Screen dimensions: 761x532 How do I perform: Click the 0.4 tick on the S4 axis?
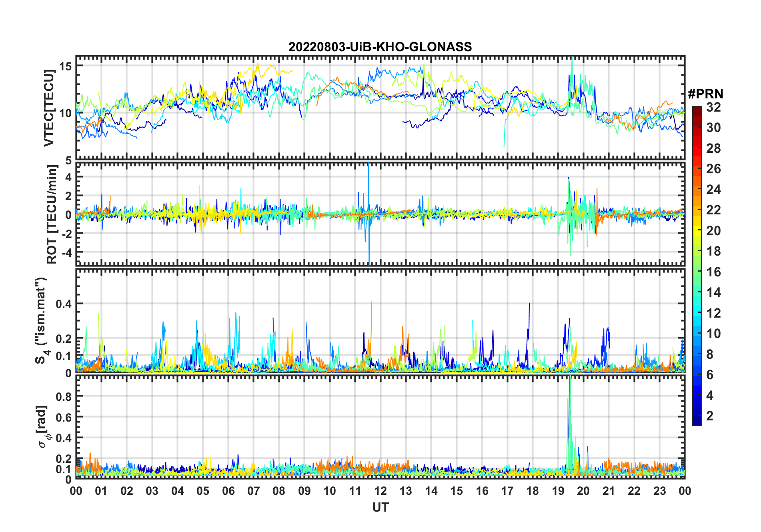pyautogui.click(x=63, y=304)
